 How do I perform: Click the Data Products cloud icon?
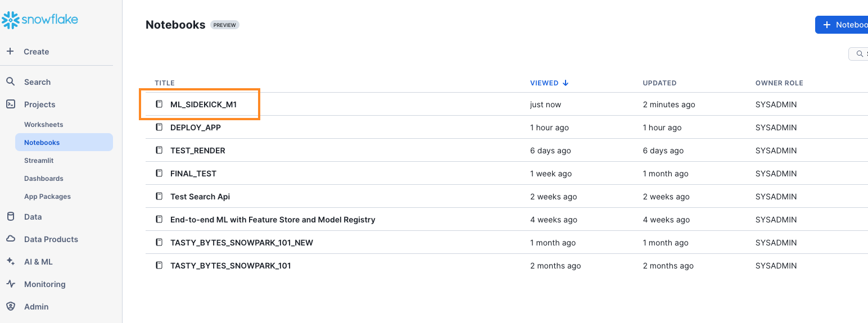(x=10, y=239)
